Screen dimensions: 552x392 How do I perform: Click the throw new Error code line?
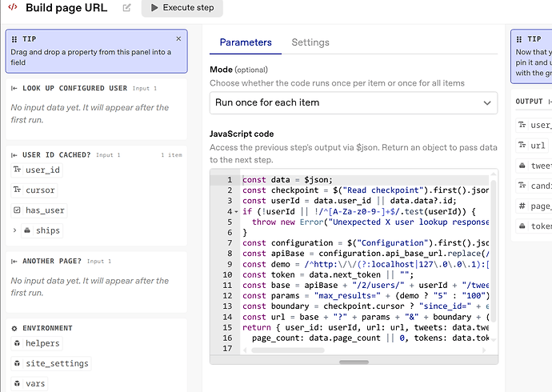[370, 222]
